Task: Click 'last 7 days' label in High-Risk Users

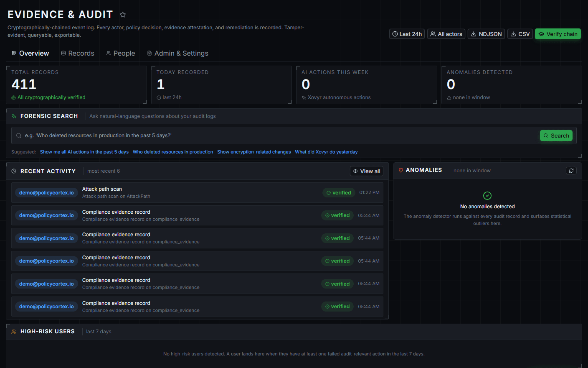Action: (99, 332)
